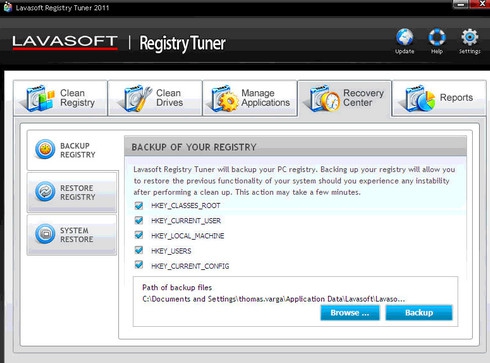The height and width of the screenshot is (363, 490).
Task: Uncheck HKEY_CURRENT_USER checkbox
Action: click(139, 220)
